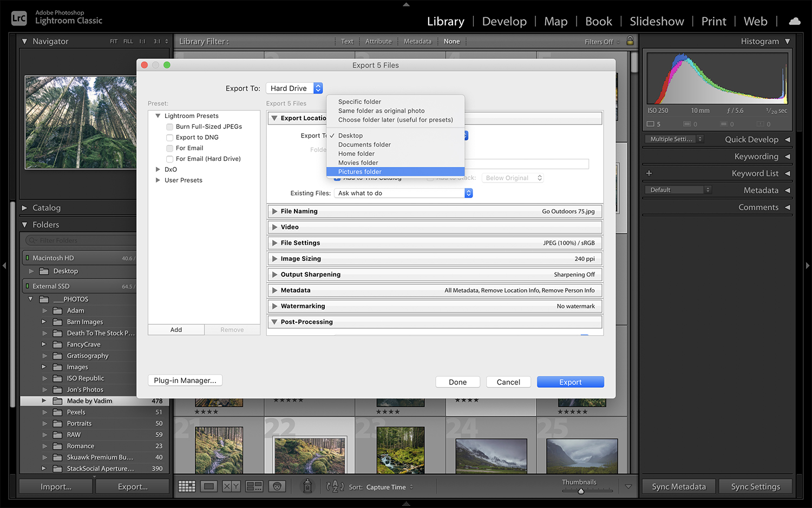Image resolution: width=812 pixels, height=508 pixels.
Task: Click Sync Settings button
Action: pyautogui.click(x=756, y=486)
